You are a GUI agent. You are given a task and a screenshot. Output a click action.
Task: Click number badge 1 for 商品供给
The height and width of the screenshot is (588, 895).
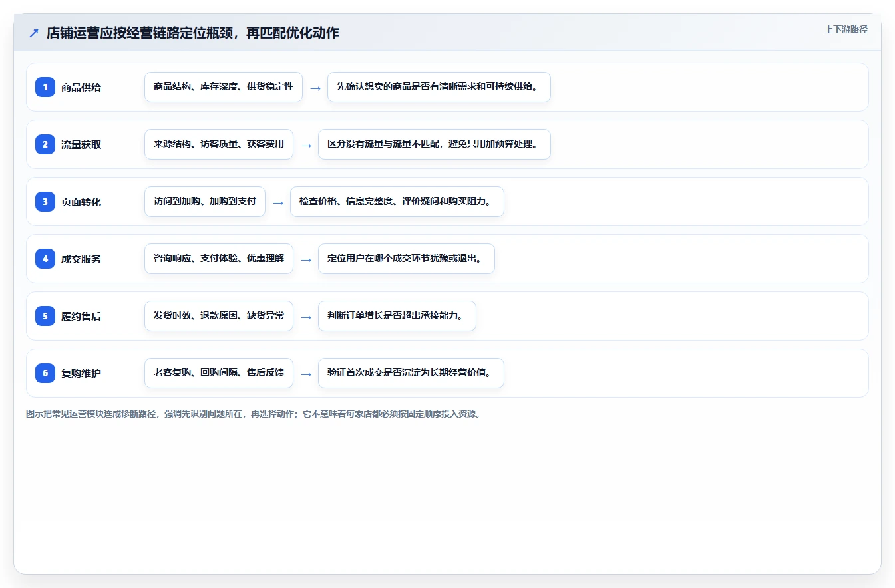point(45,87)
